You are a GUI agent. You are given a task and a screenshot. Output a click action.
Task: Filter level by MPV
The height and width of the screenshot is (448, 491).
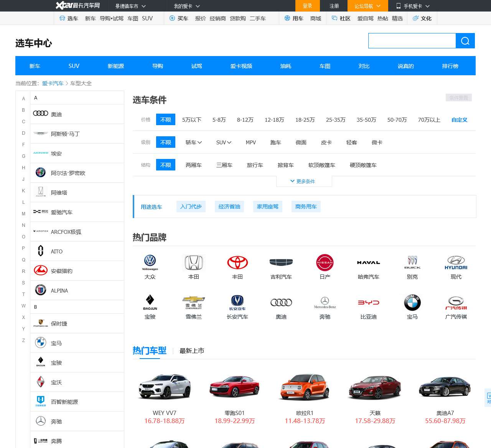tap(251, 142)
